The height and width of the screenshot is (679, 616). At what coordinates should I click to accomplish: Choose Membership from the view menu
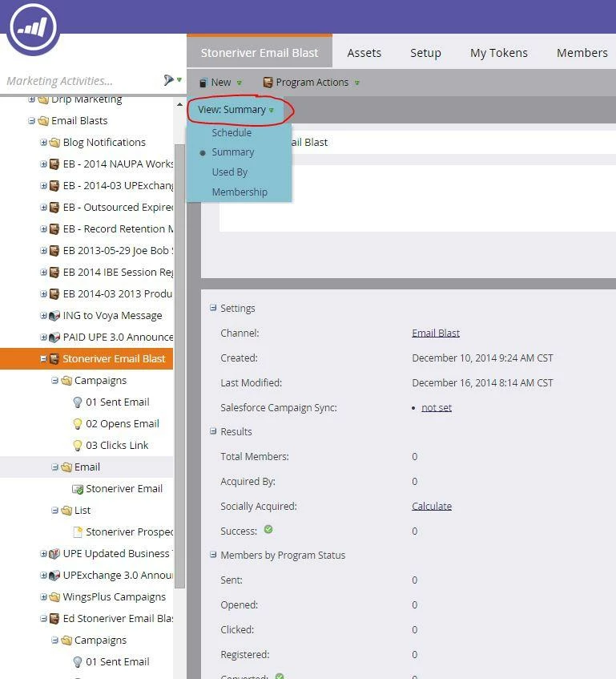coord(240,192)
